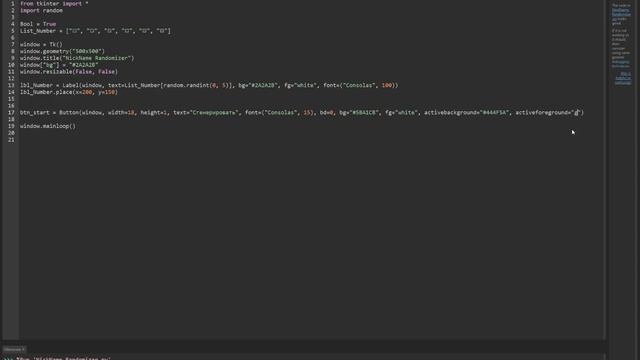The image size is (640, 360).
Task: Click the 'window.title' call with NickName Randomizer
Action: [x=77, y=58]
